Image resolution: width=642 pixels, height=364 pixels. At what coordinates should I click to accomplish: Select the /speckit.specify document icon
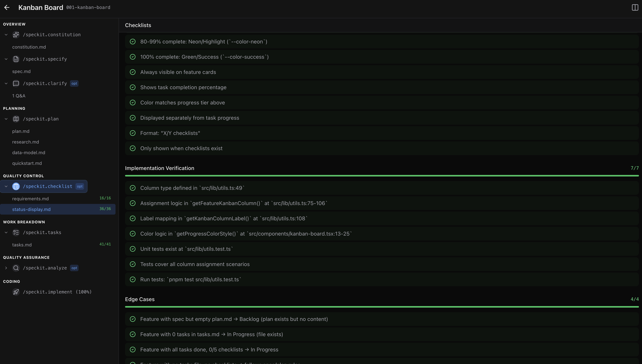point(16,59)
